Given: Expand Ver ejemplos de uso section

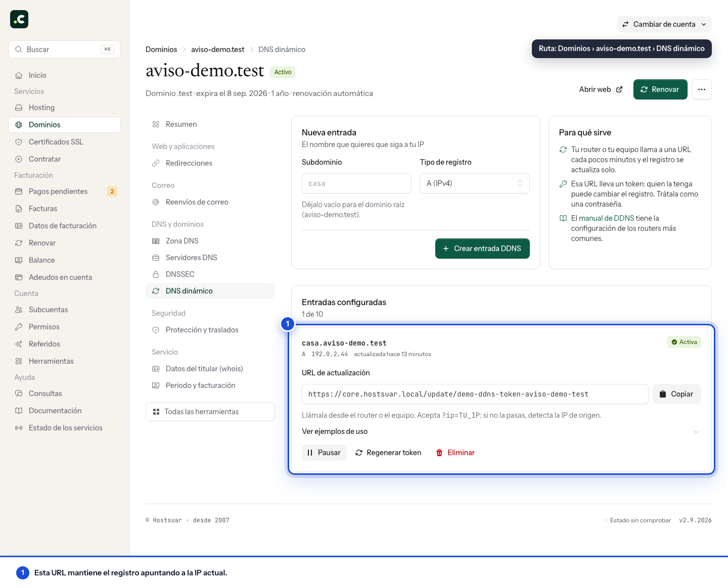Looking at the screenshot, I should (x=501, y=431).
